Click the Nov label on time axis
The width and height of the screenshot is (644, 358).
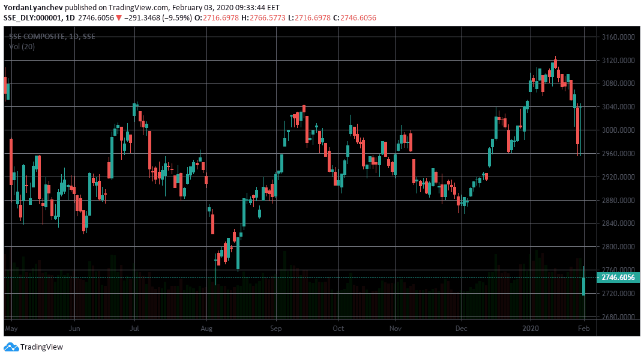pos(396,329)
